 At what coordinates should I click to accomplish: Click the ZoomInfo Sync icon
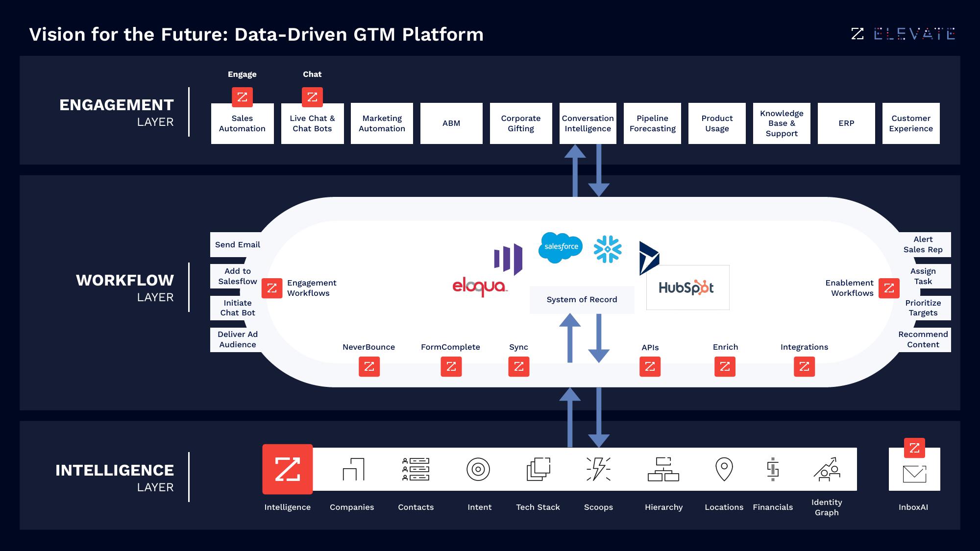[x=519, y=367]
